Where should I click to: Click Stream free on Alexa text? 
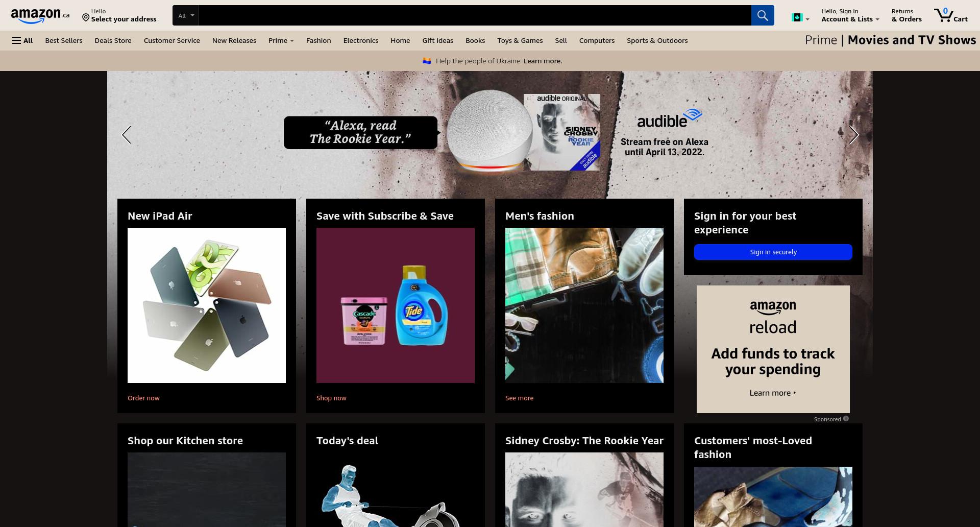tap(664, 147)
